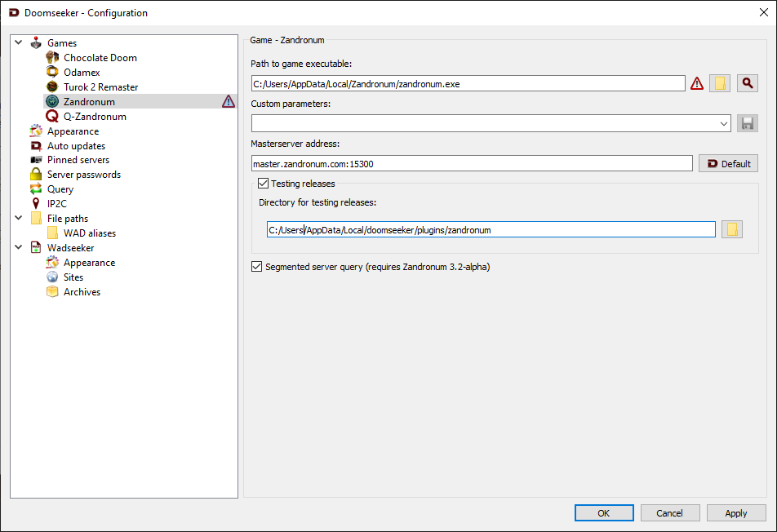Image resolution: width=777 pixels, height=532 pixels.
Task: Open WAD aliases page
Action: [90, 233]
